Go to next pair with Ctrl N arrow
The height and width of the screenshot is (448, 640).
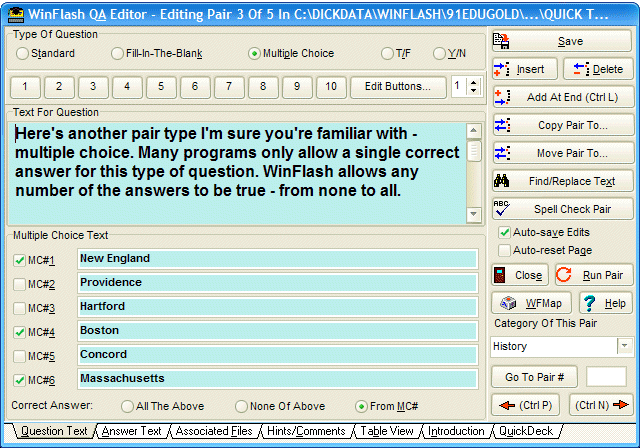601,405
